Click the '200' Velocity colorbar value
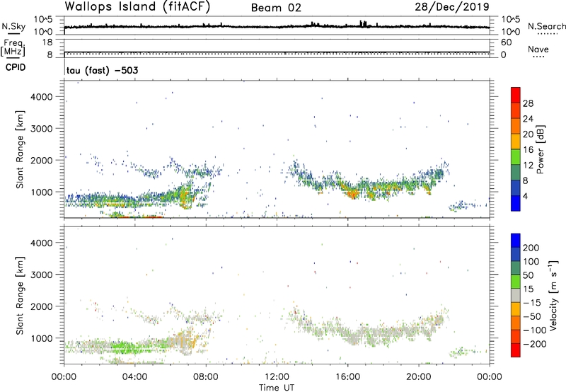 531,248
